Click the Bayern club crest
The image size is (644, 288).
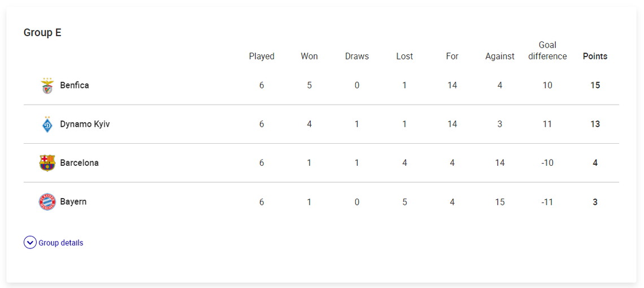[x=47, y=202]
